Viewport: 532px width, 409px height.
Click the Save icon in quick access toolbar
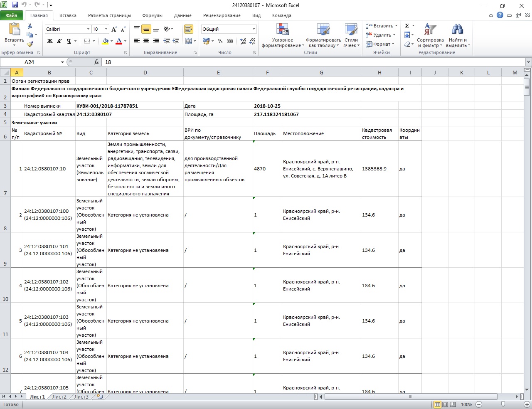15,5
